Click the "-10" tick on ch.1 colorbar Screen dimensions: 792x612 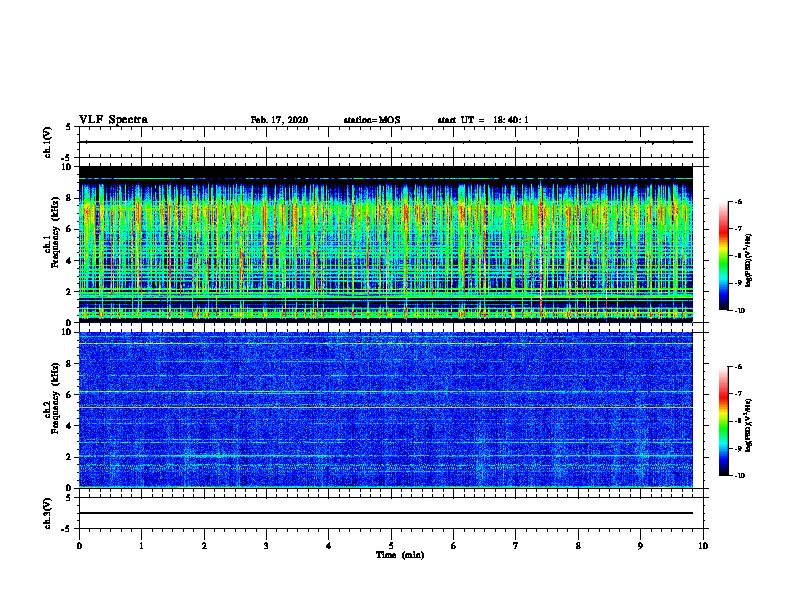pos(739,311)
